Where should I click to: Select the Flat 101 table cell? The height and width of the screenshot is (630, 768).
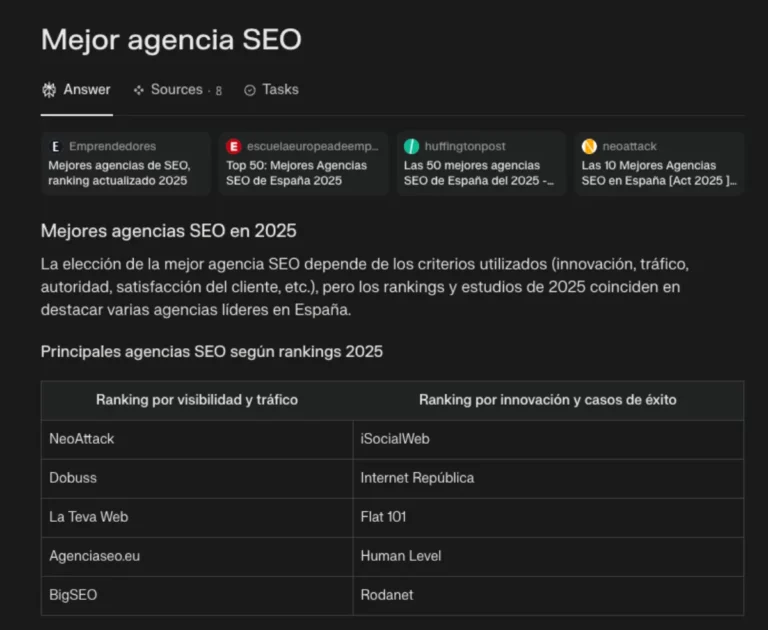pos(548,517)
